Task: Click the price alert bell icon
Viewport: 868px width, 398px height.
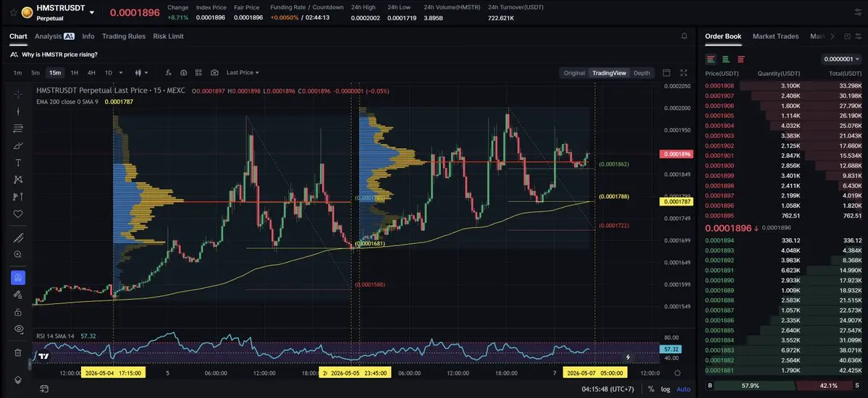Action: [x=684, y=36]
